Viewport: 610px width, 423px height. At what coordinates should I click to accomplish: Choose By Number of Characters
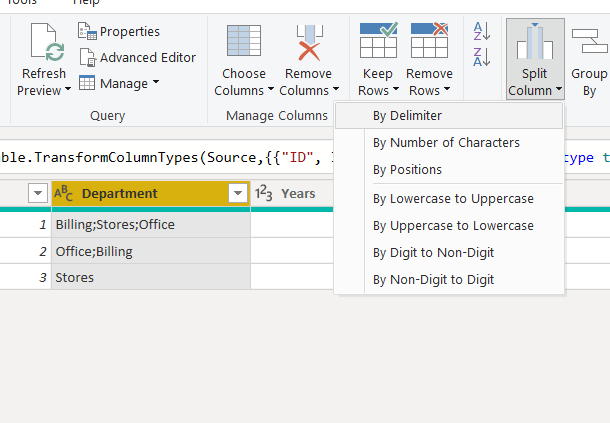click(449, 142)
